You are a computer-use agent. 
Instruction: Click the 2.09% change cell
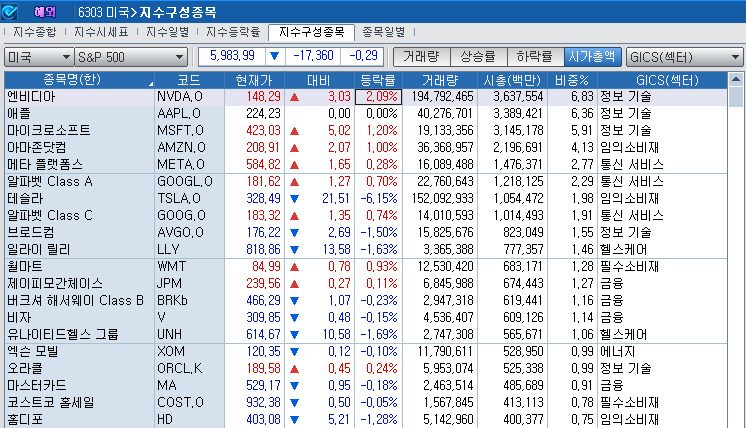click(378, 97)
